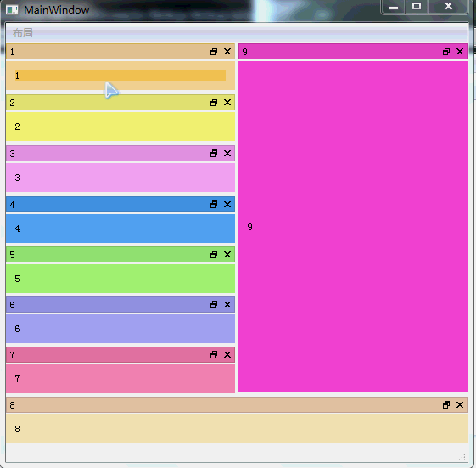Click the window size grip in status bar

[x=462, y=457]
